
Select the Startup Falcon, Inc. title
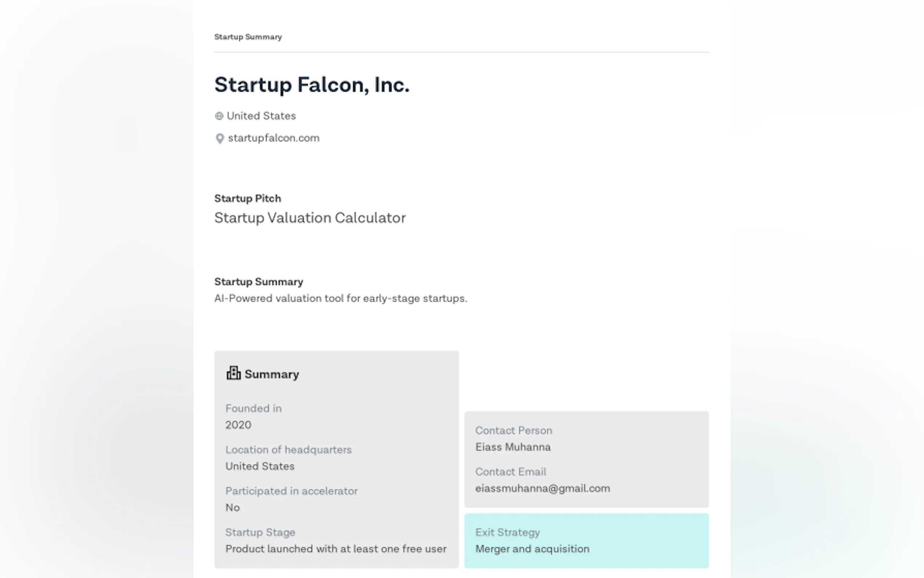[312, 85]
